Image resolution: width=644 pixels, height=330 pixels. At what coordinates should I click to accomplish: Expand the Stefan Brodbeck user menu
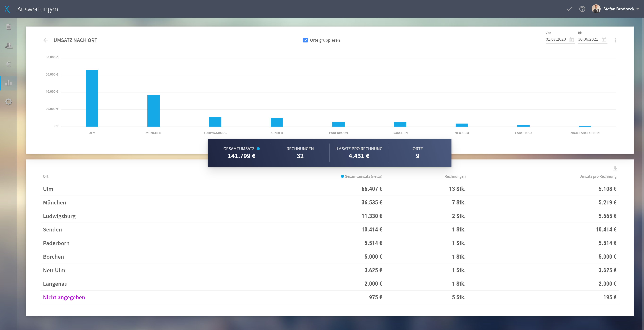638,9
